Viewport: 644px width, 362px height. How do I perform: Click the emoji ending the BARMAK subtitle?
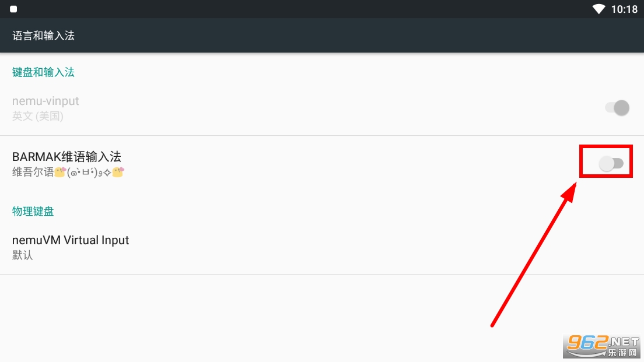point(118,173)
